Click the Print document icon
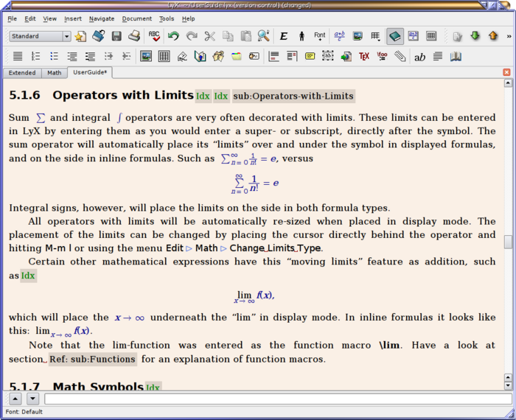The height and width of the screenshot is (420, 516). 134,35
